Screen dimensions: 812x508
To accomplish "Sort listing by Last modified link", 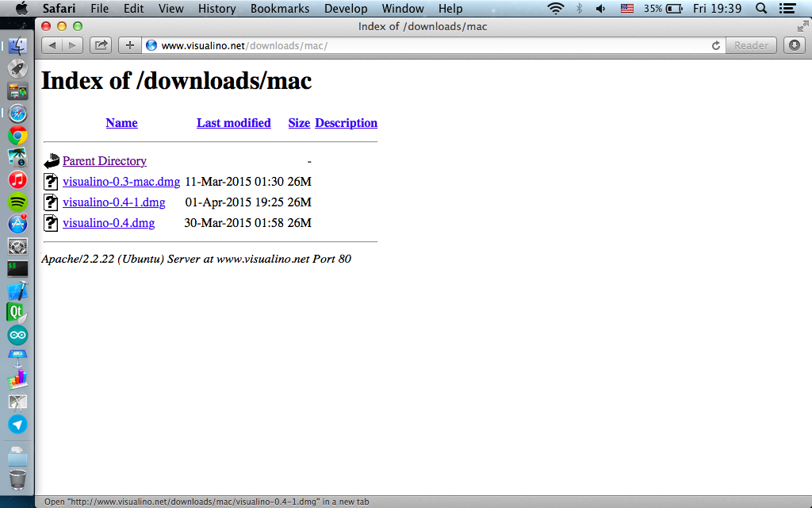I will 234,123.
